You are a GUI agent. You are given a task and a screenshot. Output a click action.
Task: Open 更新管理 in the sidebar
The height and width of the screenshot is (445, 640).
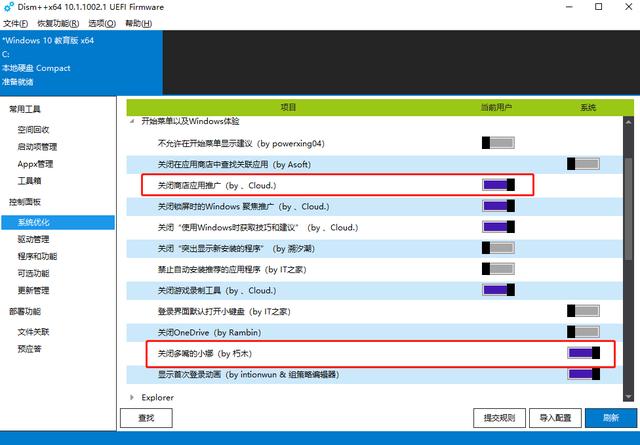point(33,290)
